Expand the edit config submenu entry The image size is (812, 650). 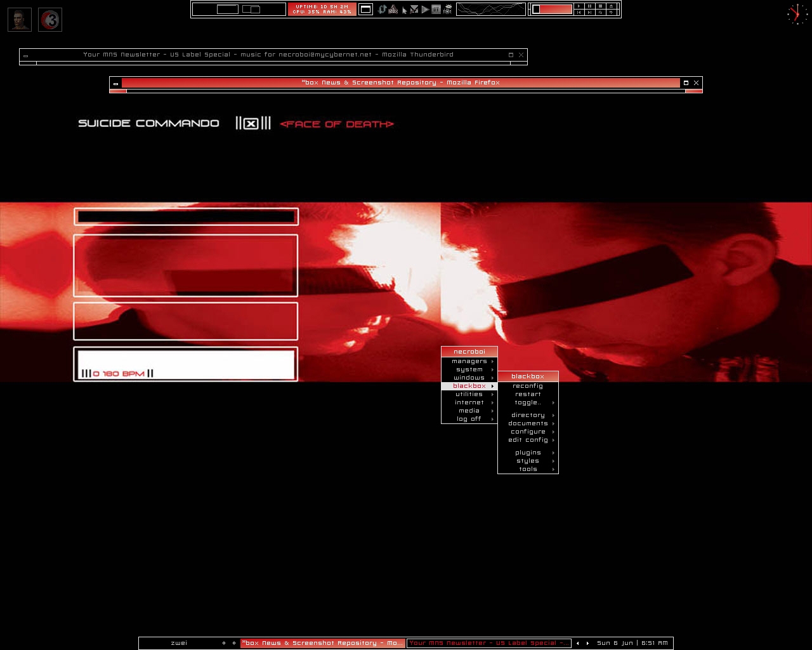pyautogui.click(x=528, y=440)
